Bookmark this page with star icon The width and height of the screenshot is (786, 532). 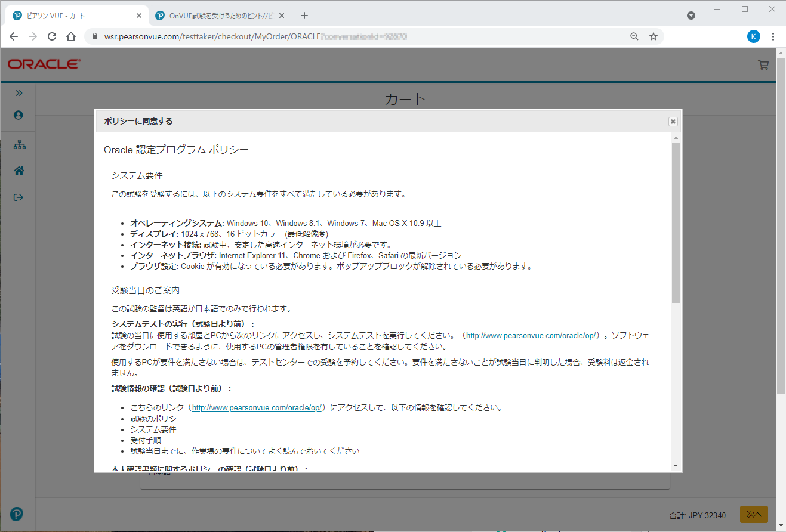pos(654,36)
